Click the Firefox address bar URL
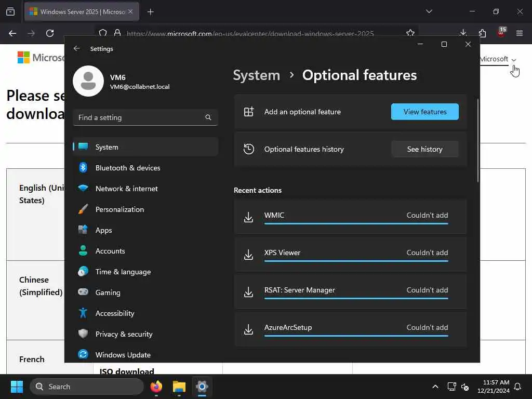 click(250, 34)
